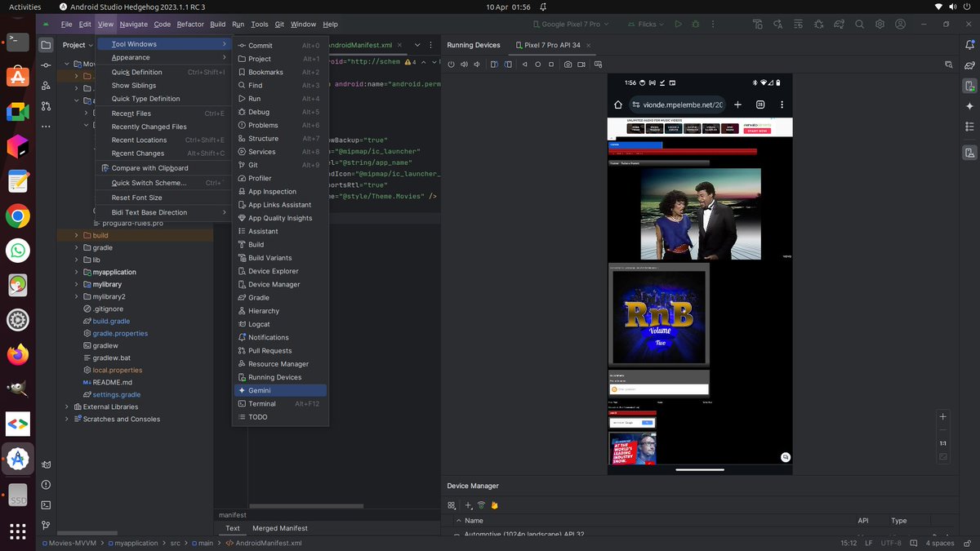Click the user account avatar icon
The height and width of the screenshot is (551, 980).
(898, 24)
